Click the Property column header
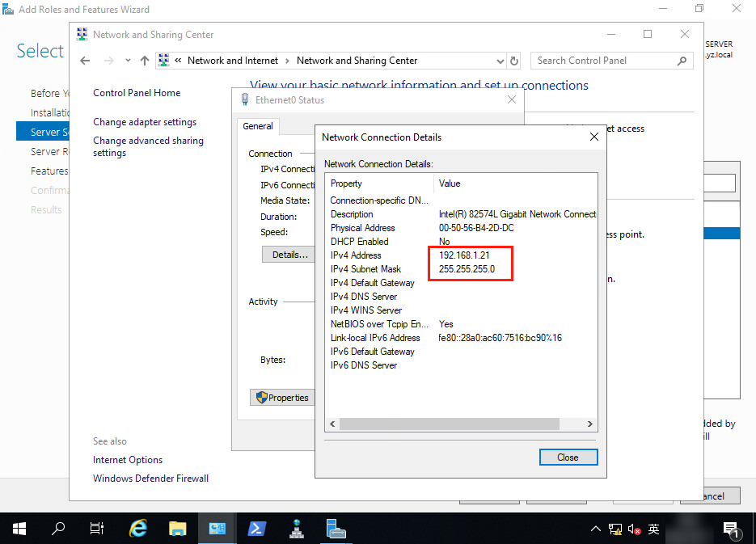Image resolution: width=756 pixels, height=544 pixels. [347, 183]
